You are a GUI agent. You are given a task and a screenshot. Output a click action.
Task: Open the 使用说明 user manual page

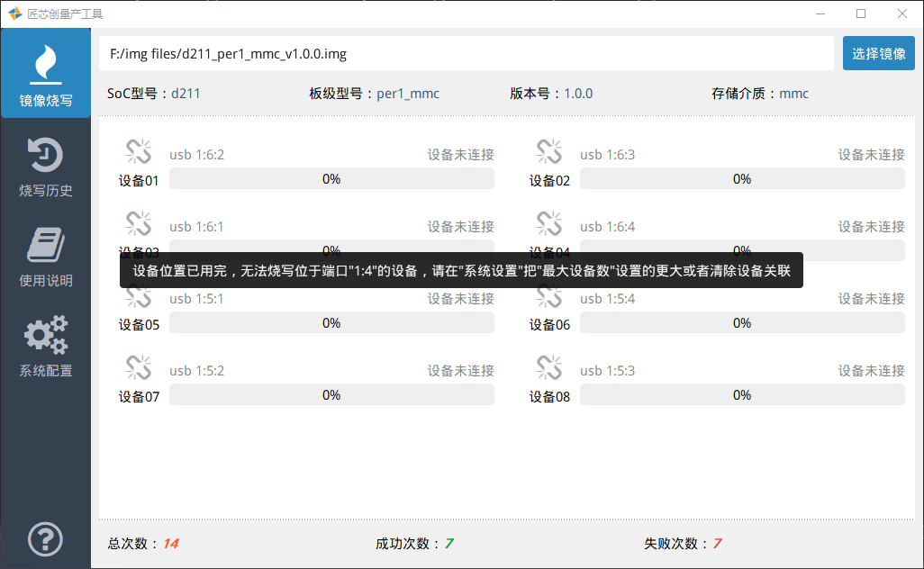click(46, 256)
